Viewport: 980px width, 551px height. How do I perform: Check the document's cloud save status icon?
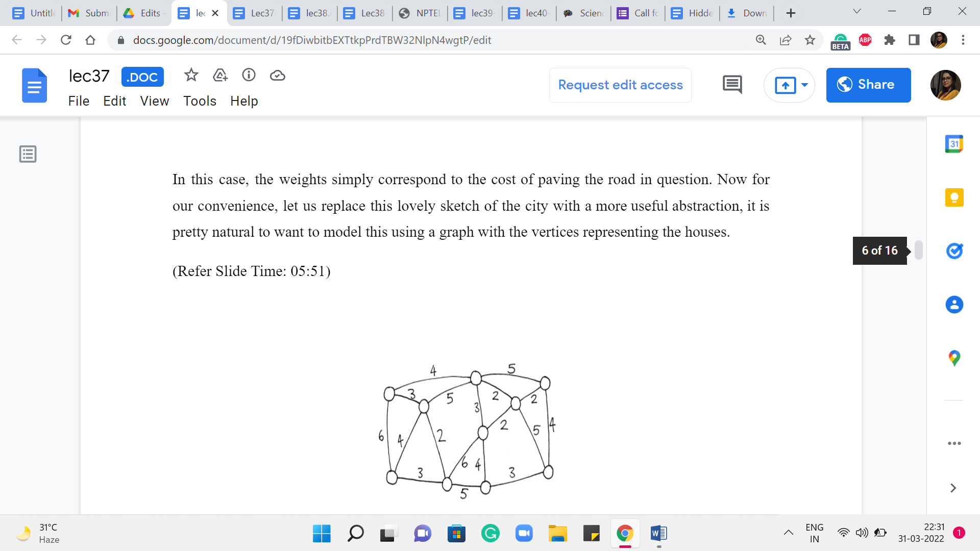pyautogui.click(x=277, y=76)
